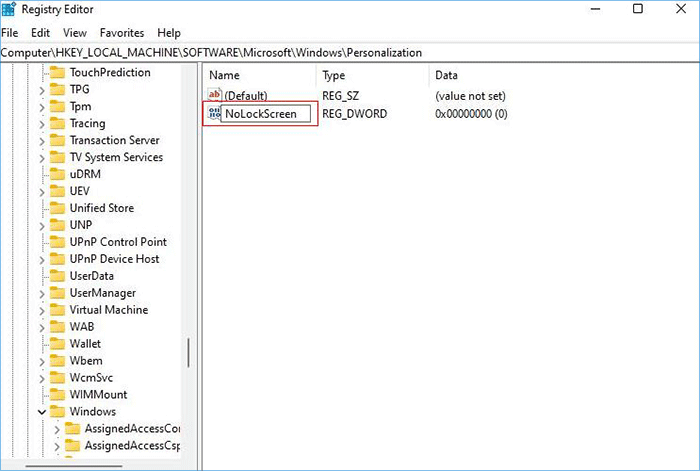Select the TouchPrediction folder icon
This screenshot has width=700, height=471.
pos(57,73)
